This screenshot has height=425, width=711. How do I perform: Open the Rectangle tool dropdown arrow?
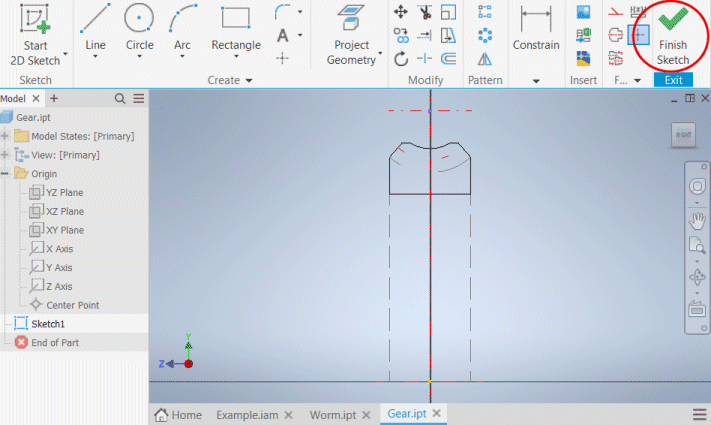pos(236,57)
